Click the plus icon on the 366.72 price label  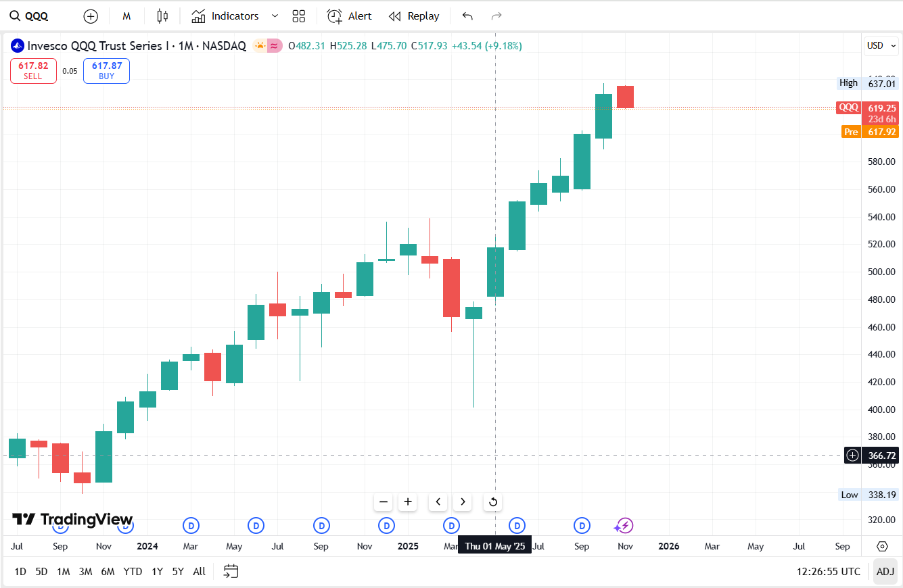click(853, 456)
